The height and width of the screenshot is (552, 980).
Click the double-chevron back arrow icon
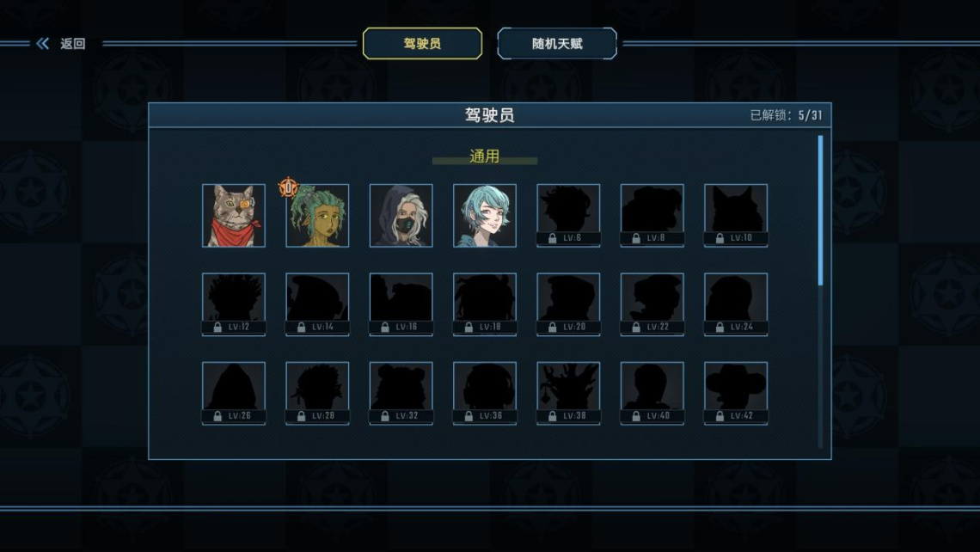point(42,44)
